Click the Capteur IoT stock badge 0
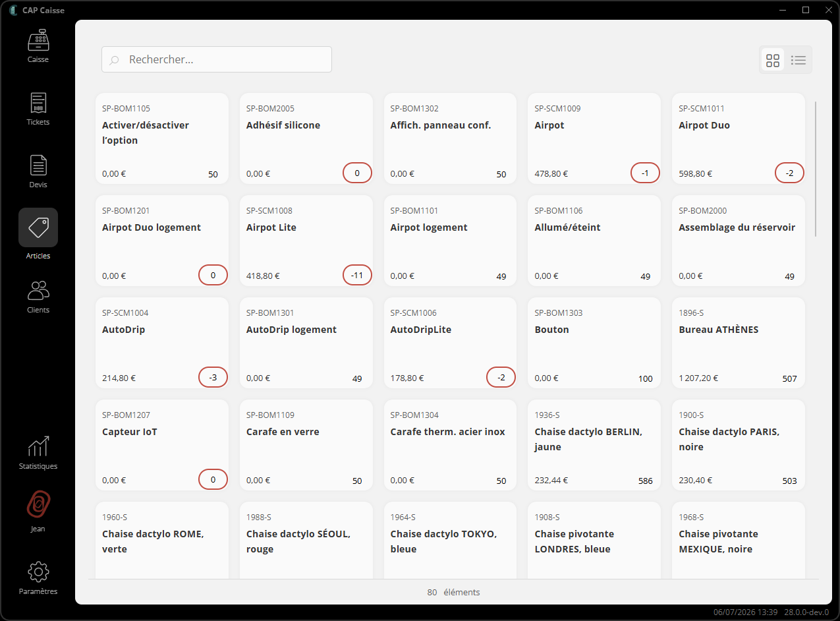The height and width of the screenshot is (621, 840). (213, 480)
